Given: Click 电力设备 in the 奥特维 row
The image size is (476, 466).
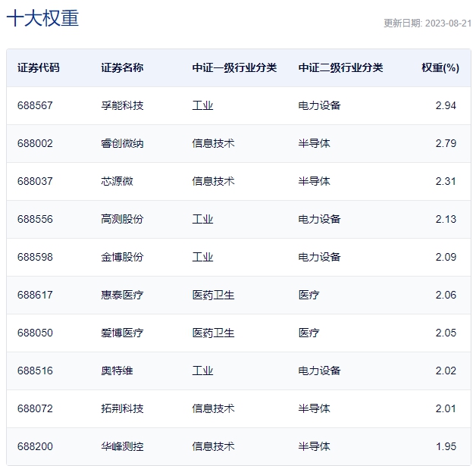Looking at the screenshot, I should click(319, 371).
